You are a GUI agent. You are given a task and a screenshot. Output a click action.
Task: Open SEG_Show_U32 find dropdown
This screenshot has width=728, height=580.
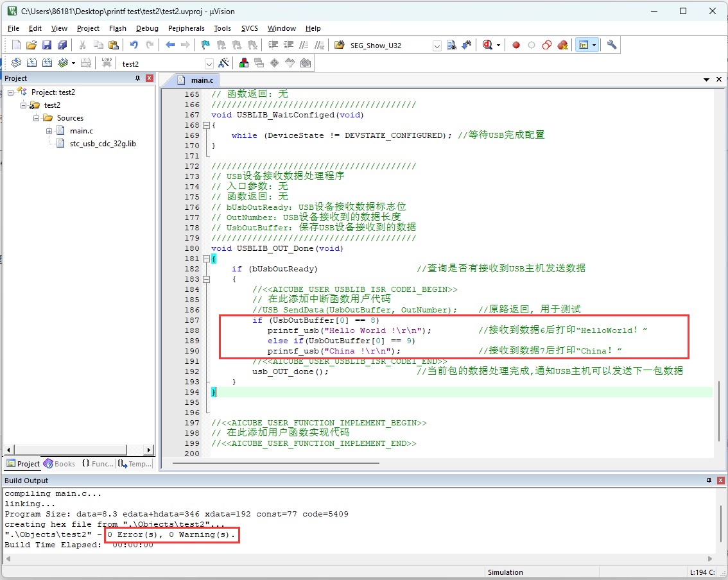(x=437, y=46)
